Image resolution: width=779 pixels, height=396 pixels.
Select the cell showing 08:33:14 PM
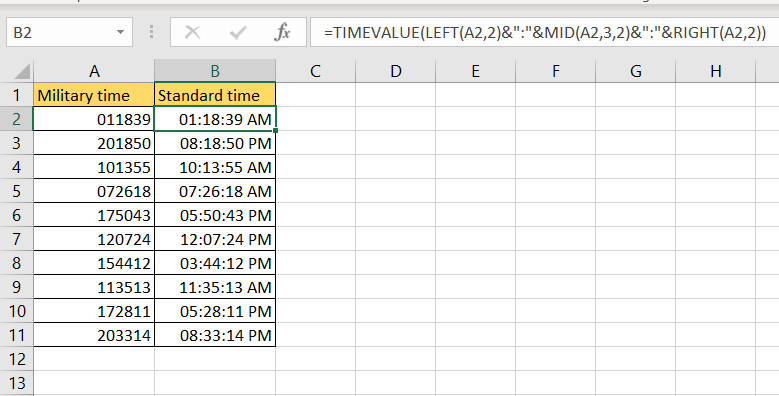pyautogui.click(x=215, y=335)
